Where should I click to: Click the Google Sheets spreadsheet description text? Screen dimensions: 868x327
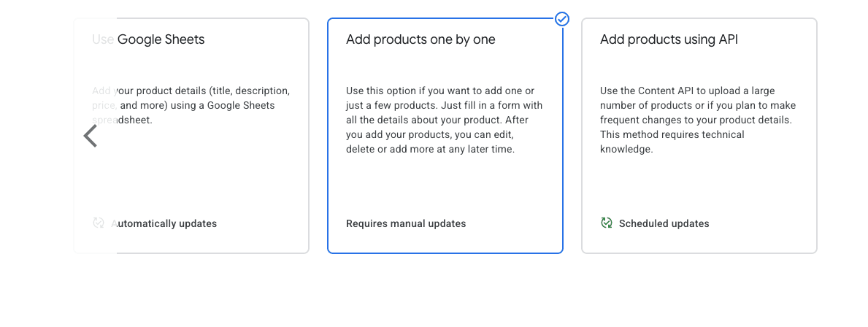(x=191, y=105)
